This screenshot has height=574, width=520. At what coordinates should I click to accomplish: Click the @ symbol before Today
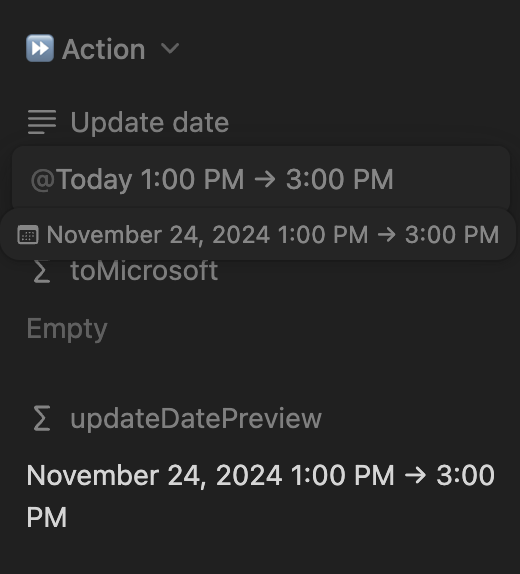43,179
